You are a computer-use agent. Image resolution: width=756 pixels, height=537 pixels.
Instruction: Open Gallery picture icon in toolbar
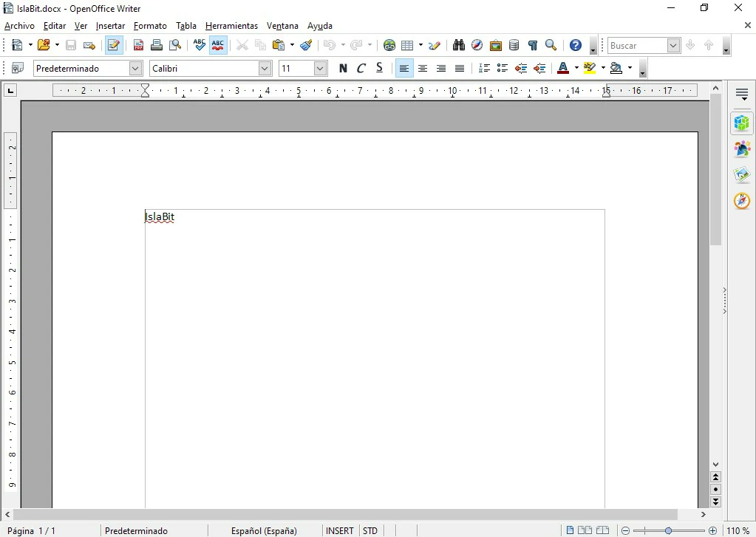[496, 45]
